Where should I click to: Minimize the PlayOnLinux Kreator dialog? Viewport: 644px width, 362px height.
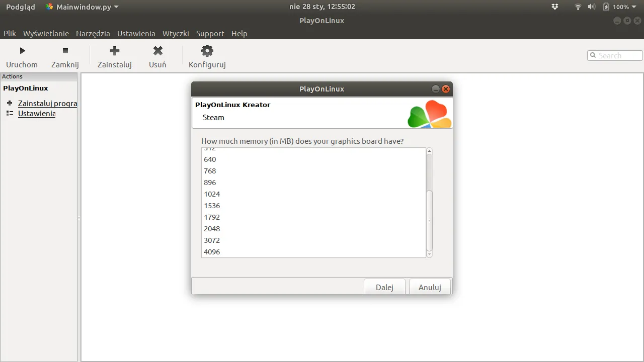pyautogui.click(x=436, y=89)
